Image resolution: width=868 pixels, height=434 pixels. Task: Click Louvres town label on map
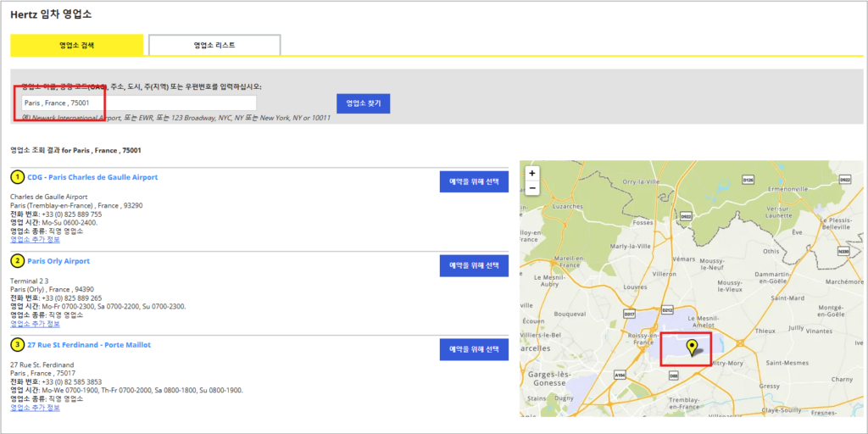(x=636, y=287)
